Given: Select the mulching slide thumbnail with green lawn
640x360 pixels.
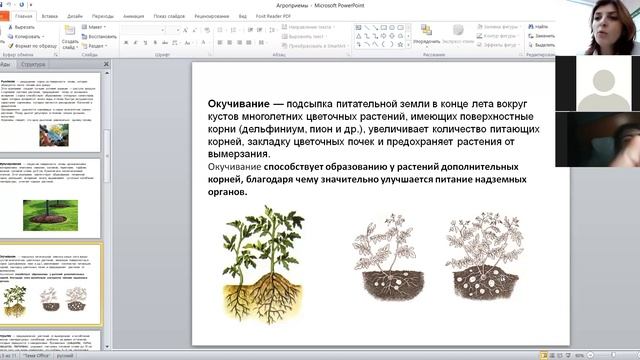Looking at the screenshot, I should coord(50,198).
